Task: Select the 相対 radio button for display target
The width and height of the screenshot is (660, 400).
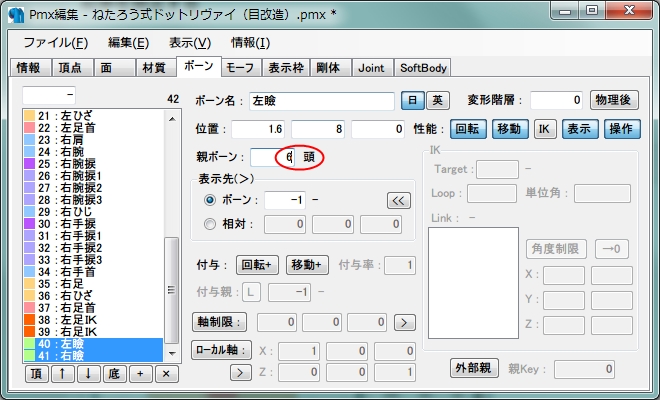Action: click(x=210, y=224)
